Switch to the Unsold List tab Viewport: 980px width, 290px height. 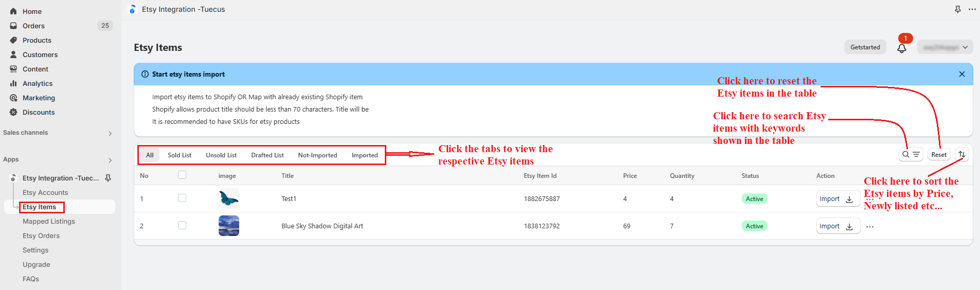click(221, 155)
